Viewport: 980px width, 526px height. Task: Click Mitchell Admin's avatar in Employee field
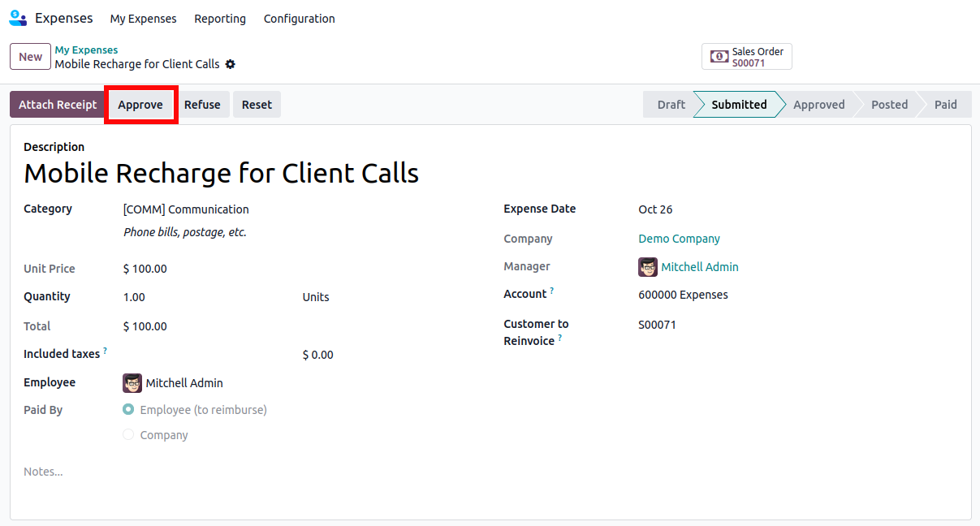coord(132,383)
